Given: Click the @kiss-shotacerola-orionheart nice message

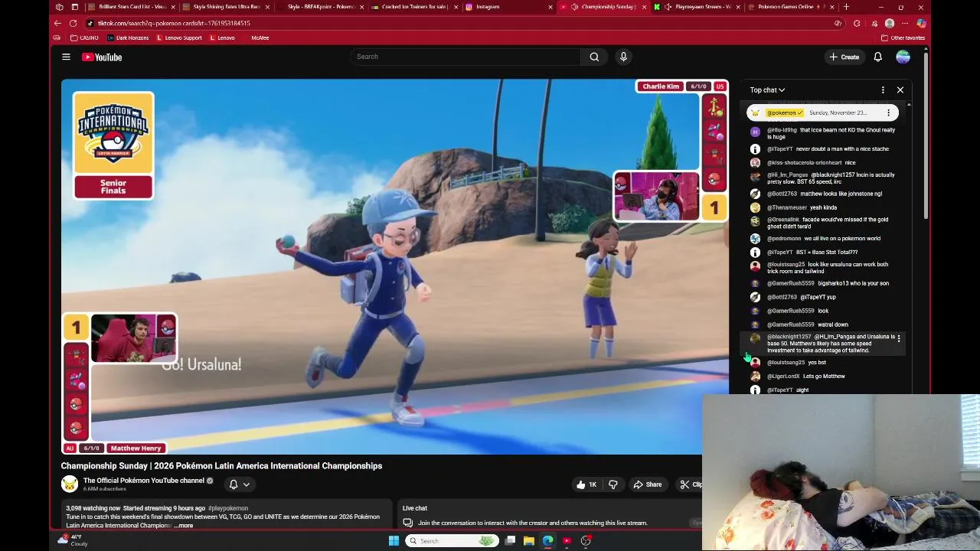Looking at the screenshot, I should pyautogui.click(x=823, y=163).
